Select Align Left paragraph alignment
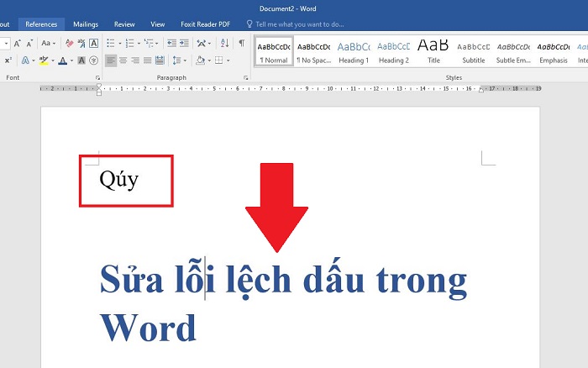Screen dimensions: 588x368 111,60
